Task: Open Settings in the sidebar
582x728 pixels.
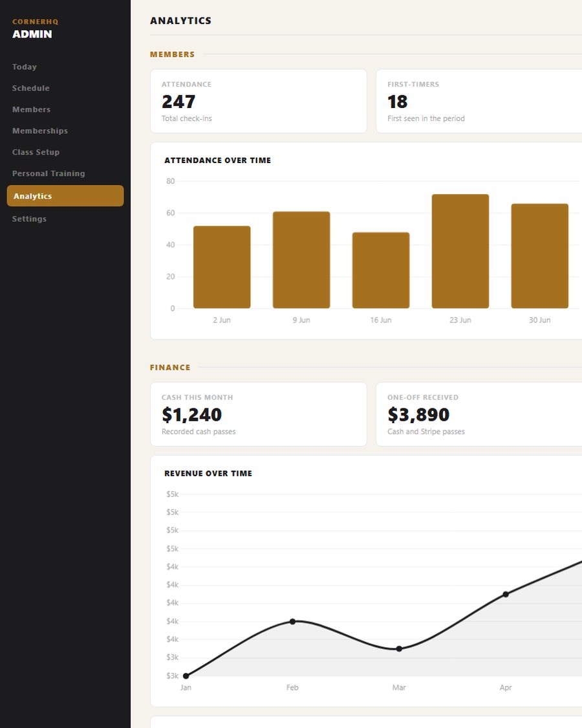Action: (29, 219)
